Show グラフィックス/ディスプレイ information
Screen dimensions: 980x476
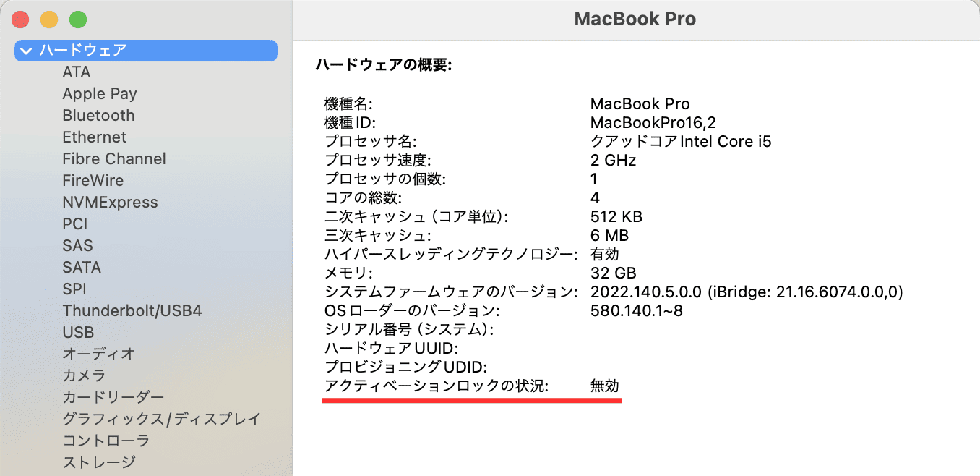click(x=161, y=420)
